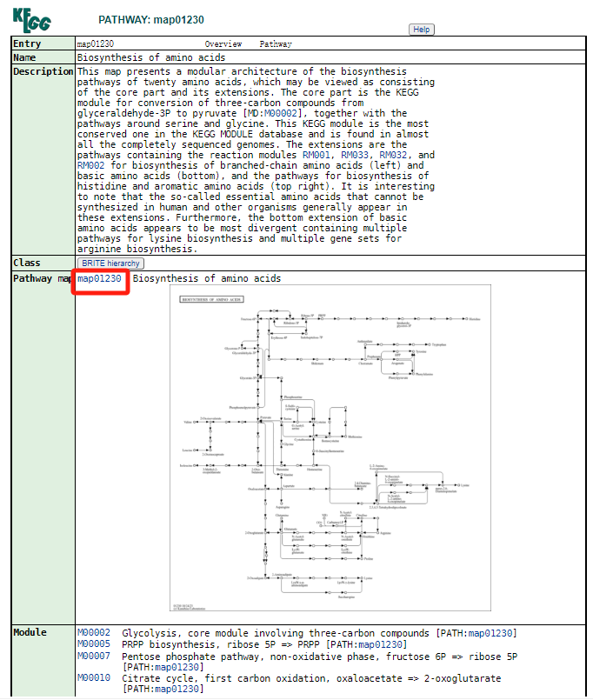This screenshot has height=700, width=593.
Task: Open the map01230 link in the Pathway map row
Action: 99,278
